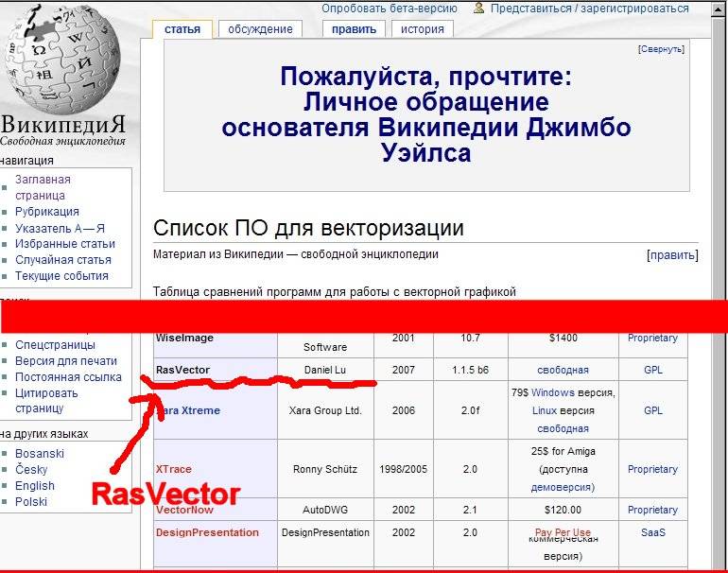The image size is (728, 573).
Task: Click RasVector table cell
Action: [x=216, y=370]
